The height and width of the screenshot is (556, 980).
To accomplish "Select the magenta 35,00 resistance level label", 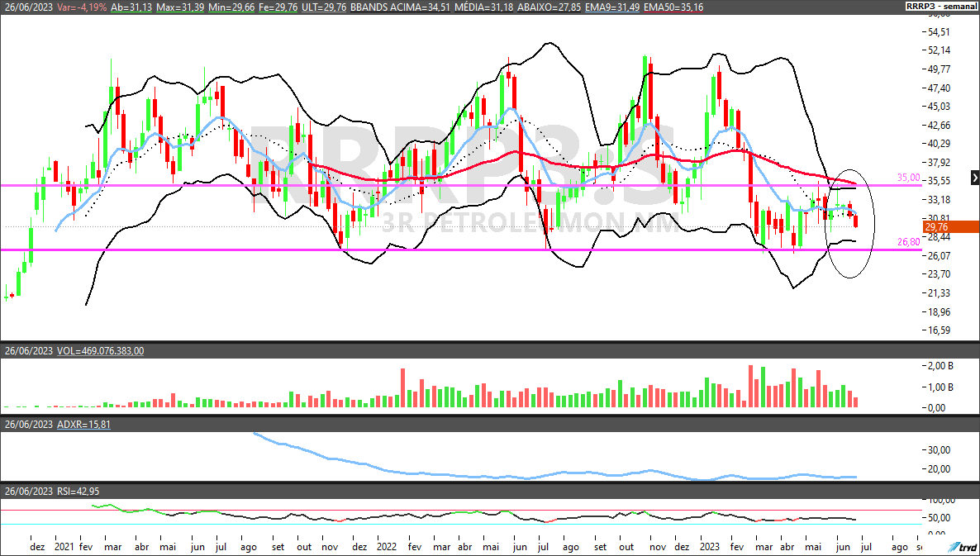I will point(908,178).
